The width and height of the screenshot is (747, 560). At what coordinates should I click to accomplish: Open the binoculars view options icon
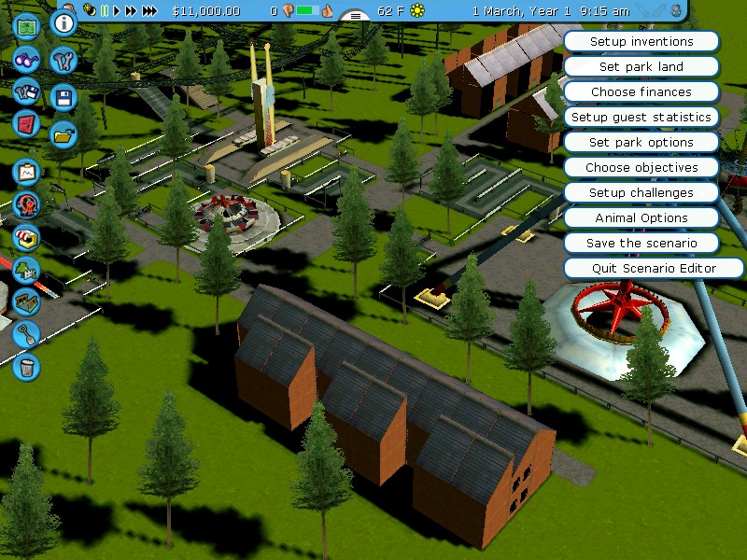coord(26,60)
